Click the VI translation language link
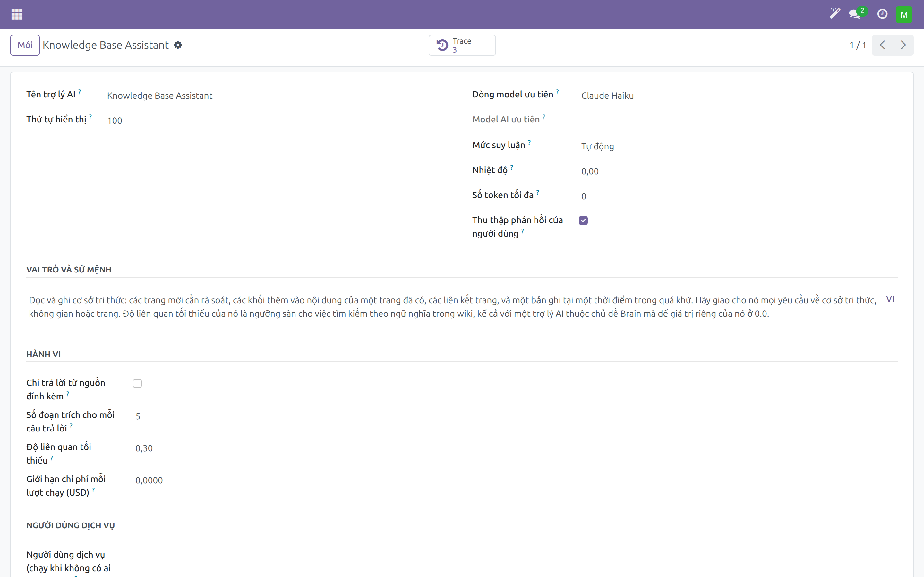 tap(890, 299)
